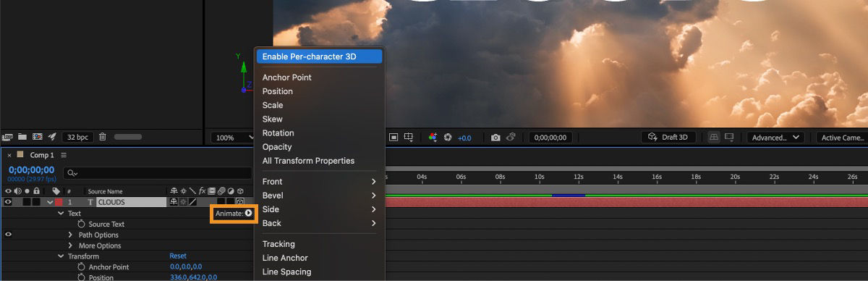
Task: Click the new composition icon
Action: coord(37,137)
